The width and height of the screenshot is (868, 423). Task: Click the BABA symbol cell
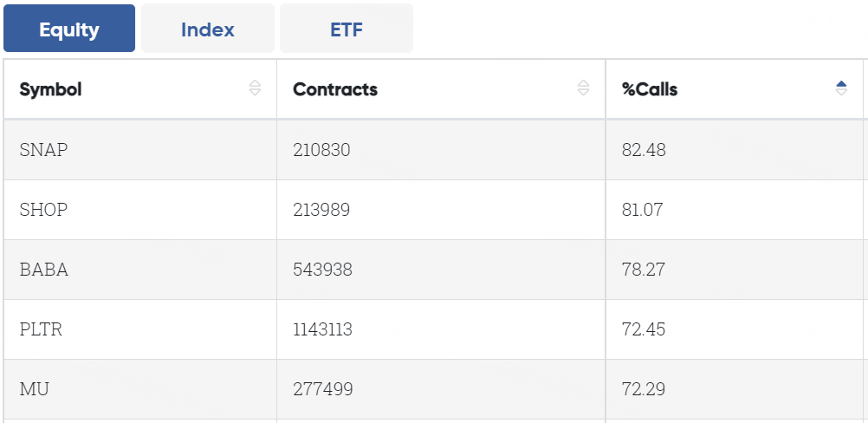point(44,270)
